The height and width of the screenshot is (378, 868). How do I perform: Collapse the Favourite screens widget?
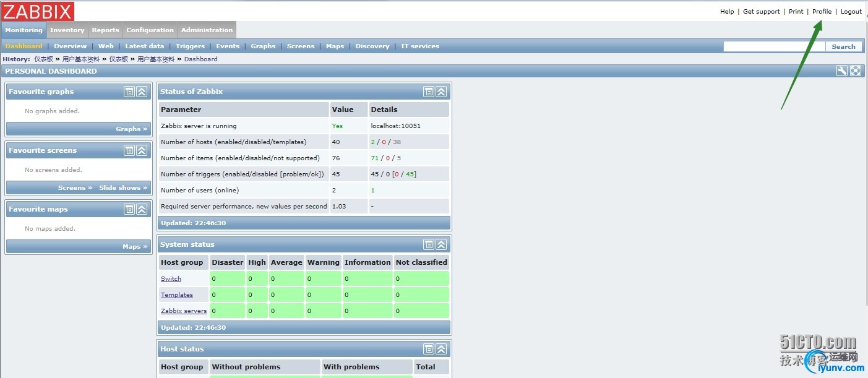(x=142, y=150)
